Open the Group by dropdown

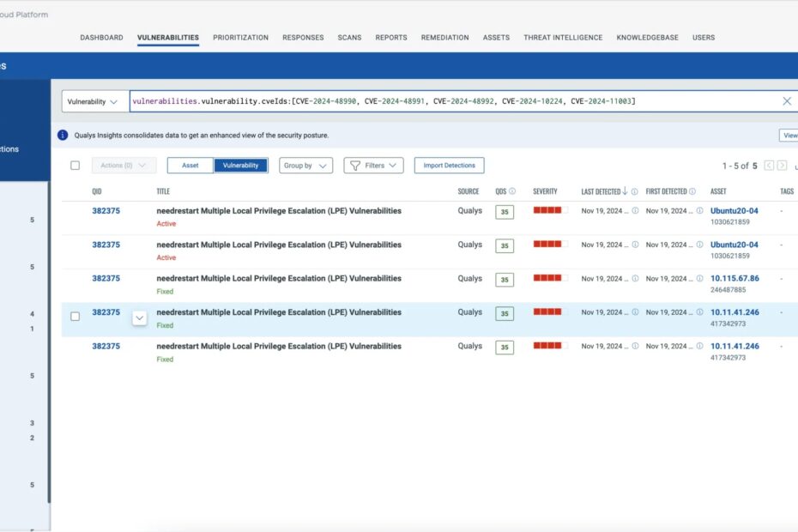tap(305, 166)
